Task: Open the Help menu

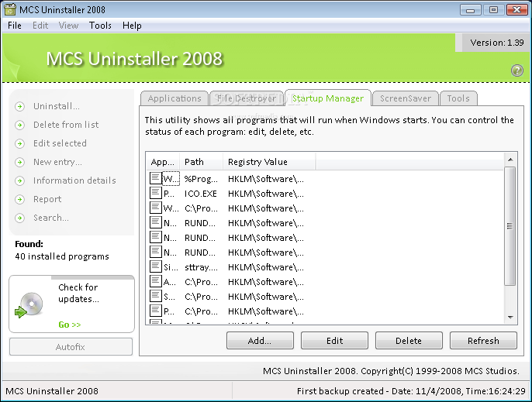Action: [132, 26]
